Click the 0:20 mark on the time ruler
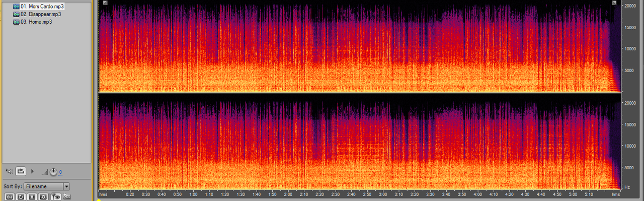644x201 pixels. pyautogui.click(x=130, y=194)
